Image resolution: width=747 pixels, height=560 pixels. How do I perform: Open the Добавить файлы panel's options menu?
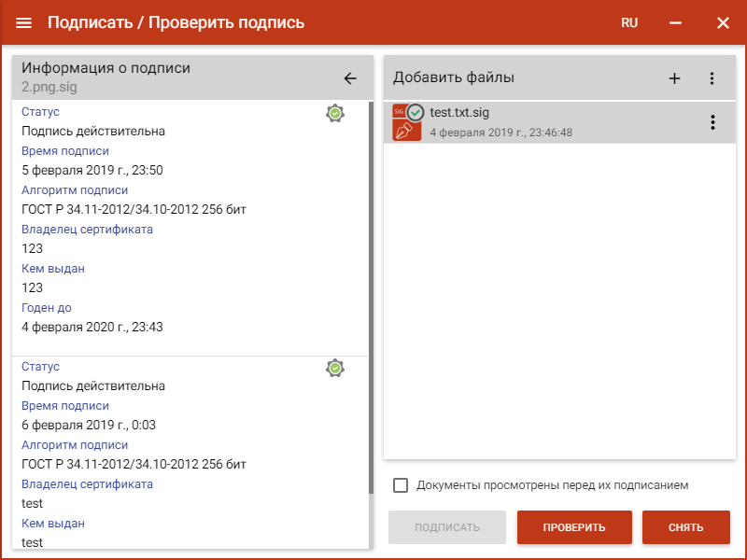point(712,78)
